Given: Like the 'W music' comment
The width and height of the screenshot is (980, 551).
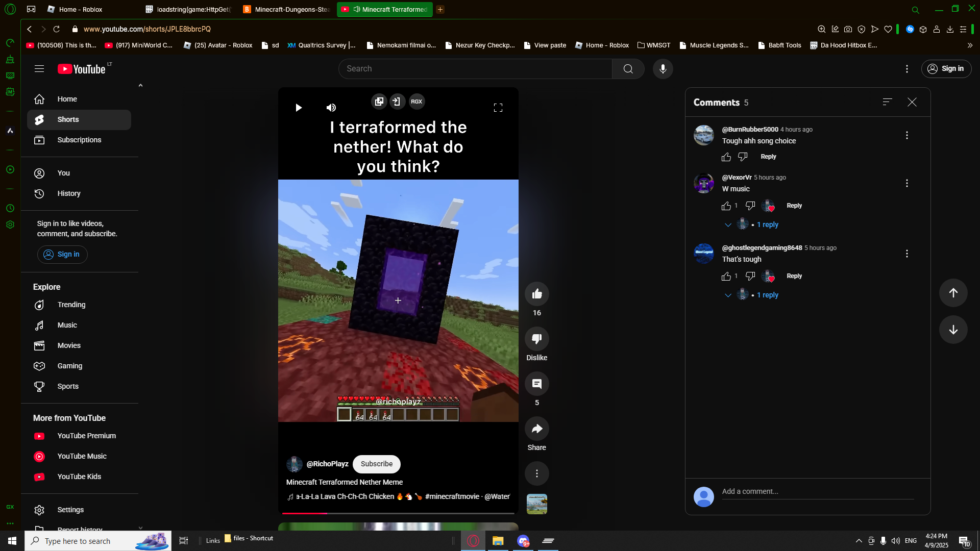Looking at the screenshot, I should click(726, 206).
